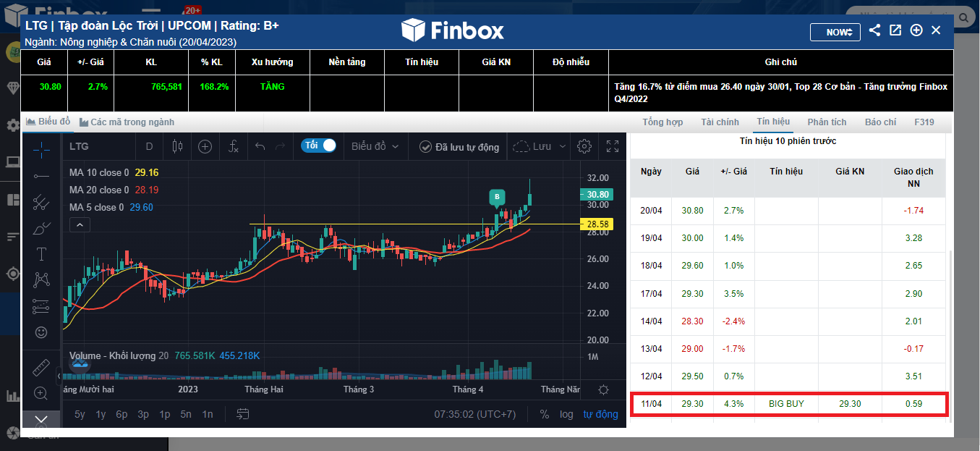
Task: Click the add plus circle icon in header
Action: tap(916, 30)
